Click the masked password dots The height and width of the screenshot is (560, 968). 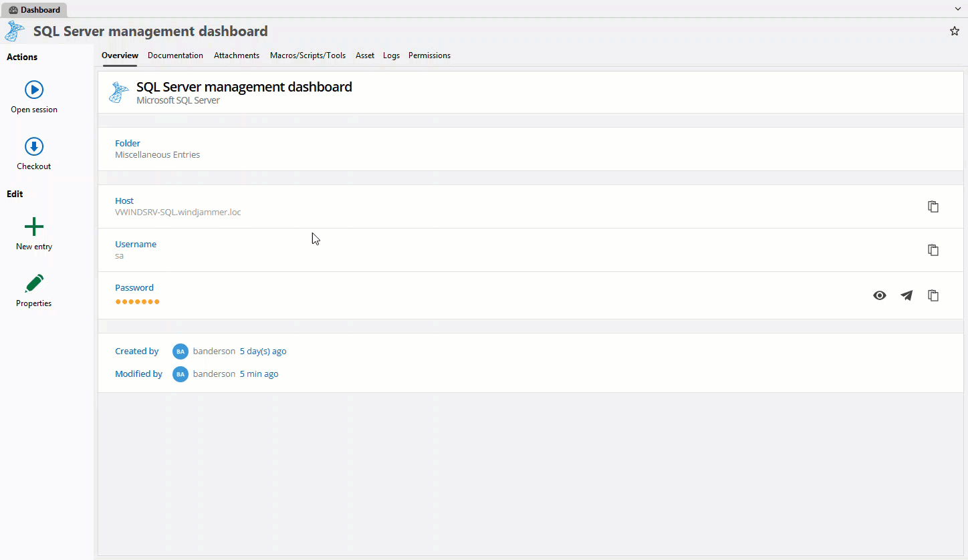pos(138,302)
